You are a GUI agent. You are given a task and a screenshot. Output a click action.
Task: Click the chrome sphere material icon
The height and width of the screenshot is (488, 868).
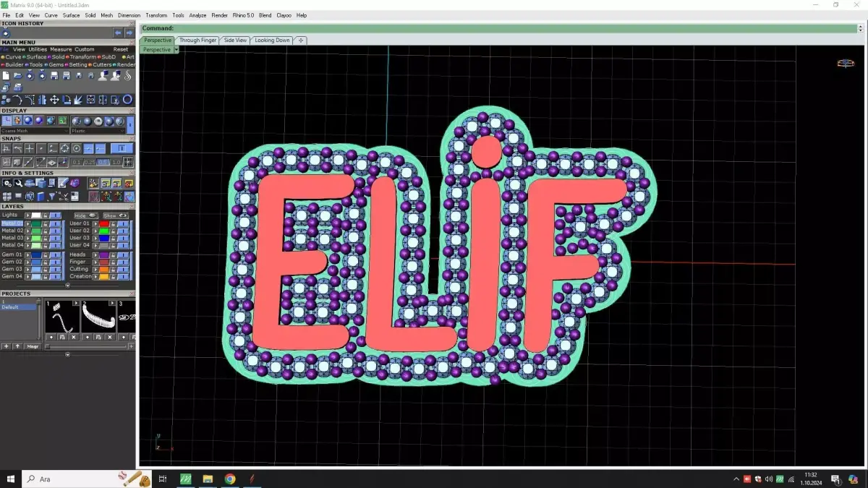tap(98, 121)
